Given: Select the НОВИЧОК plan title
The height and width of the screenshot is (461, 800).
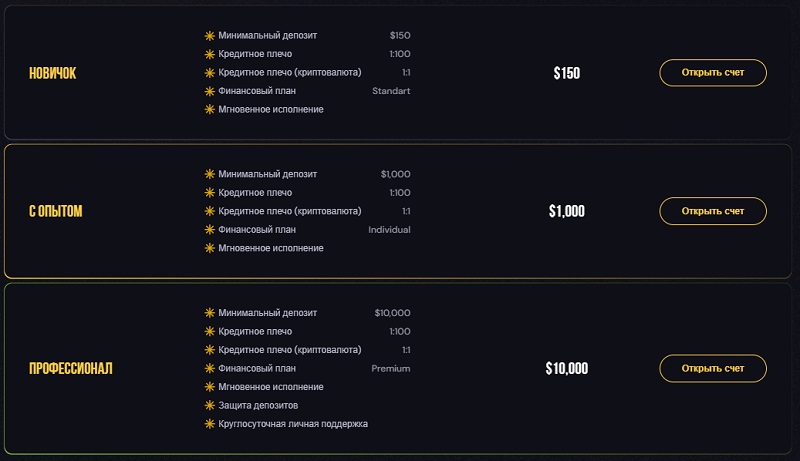Looking at the screenshot, I should pyautogui.click(x=53, y=73).
